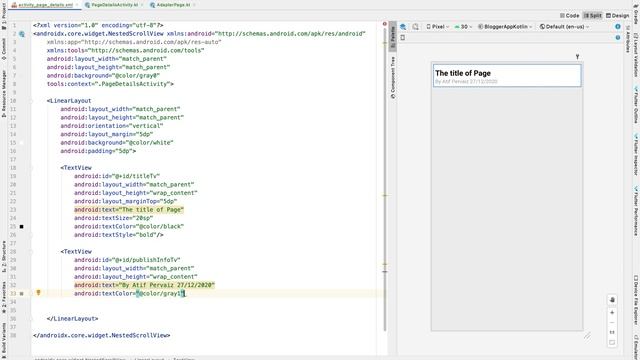Open the Component Tree side panel
Viewport: 640px width, 360px height.
[x=393, y=78]
